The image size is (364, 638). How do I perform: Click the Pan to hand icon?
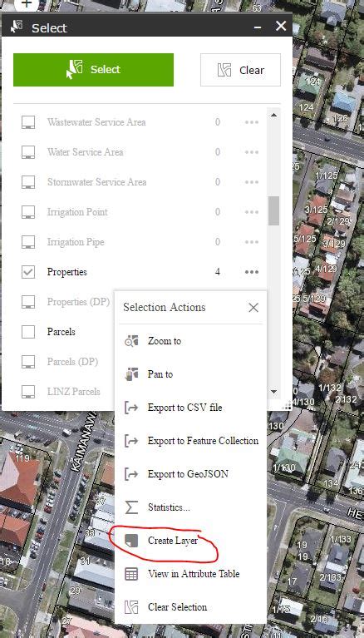(x=131, y=374)
